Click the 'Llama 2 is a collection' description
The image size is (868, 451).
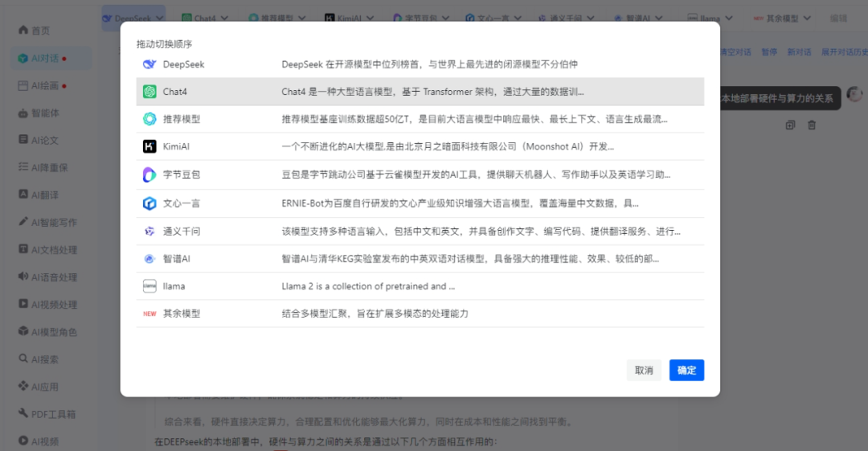coord(368,286)
